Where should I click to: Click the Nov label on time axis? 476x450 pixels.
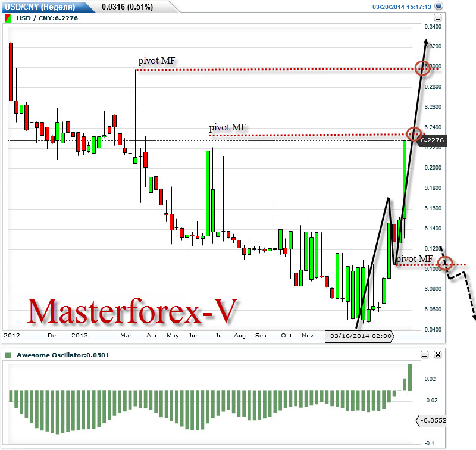point(308,336)
